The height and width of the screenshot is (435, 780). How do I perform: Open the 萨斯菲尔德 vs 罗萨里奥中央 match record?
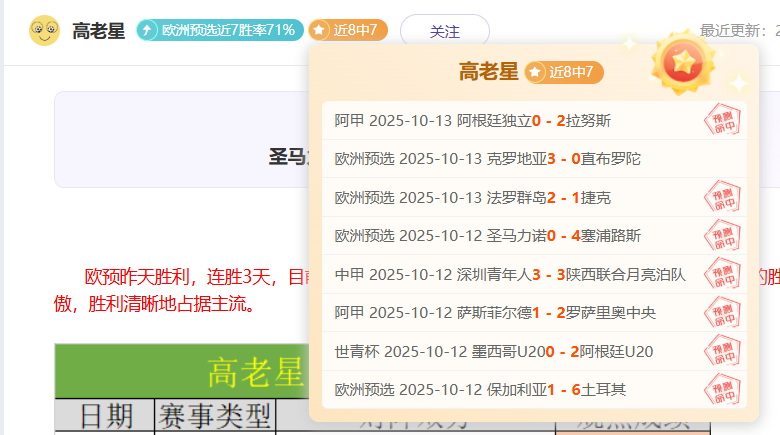[x=495, y=313]
